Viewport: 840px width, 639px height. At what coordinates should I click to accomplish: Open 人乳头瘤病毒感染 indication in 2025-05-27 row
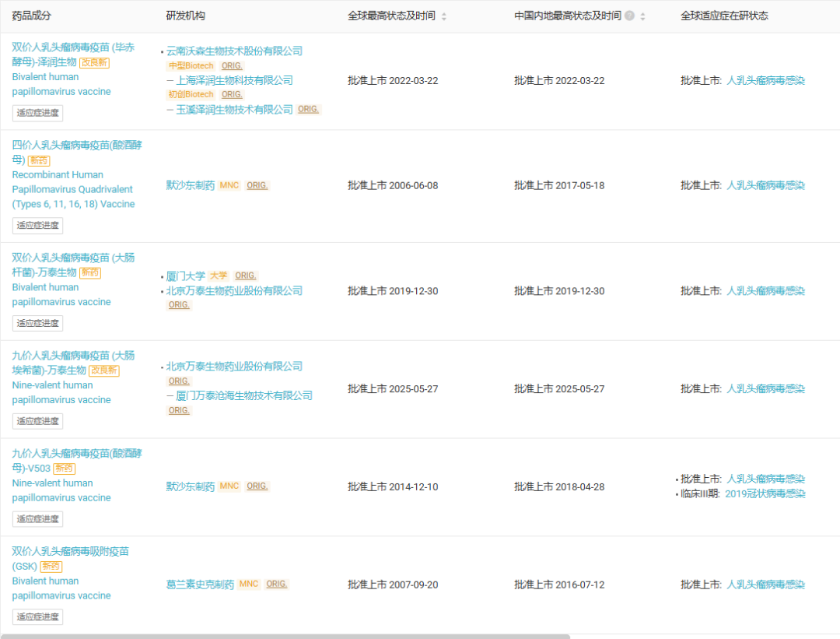point(765,388)
